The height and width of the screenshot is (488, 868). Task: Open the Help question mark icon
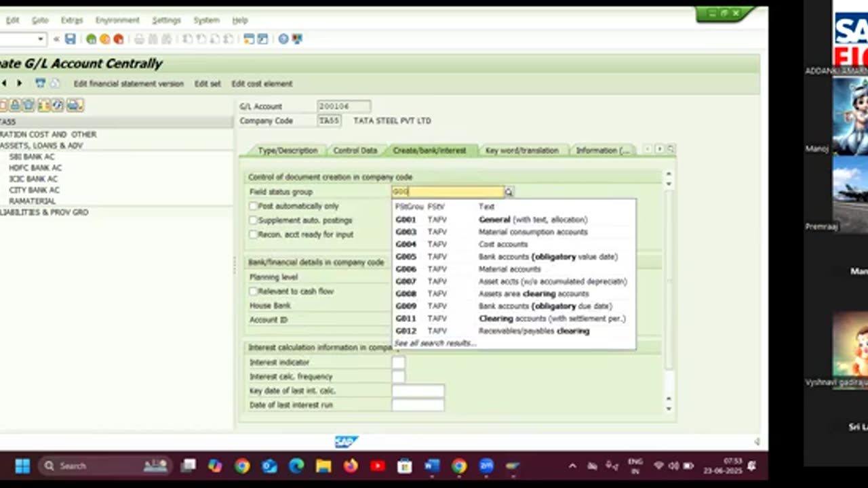[x=283, y=39]
